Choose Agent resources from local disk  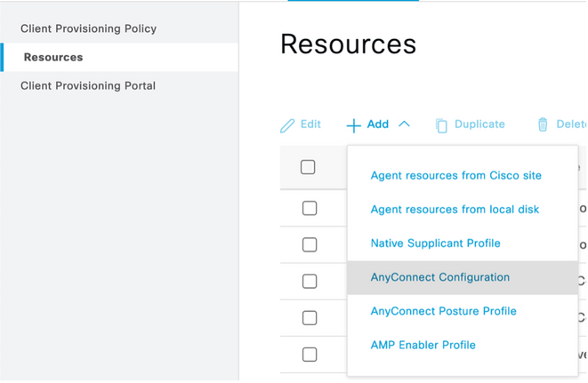pos(455,209)
